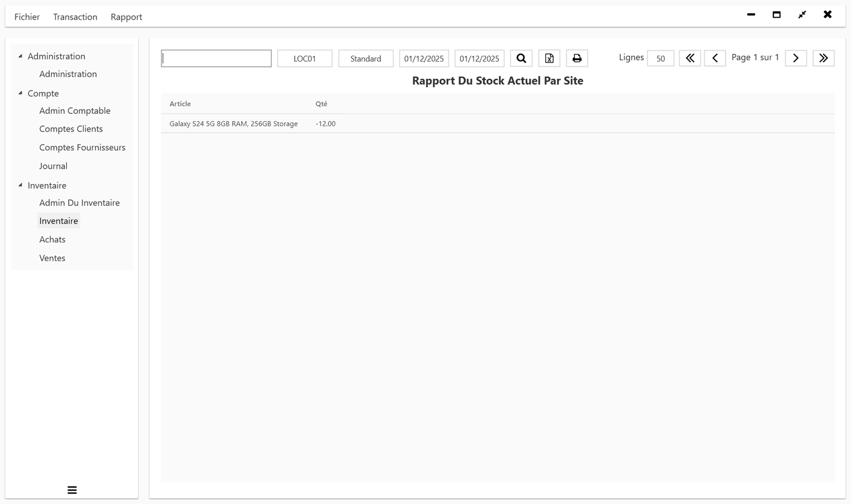Jump to last page with double-right chevron icon
This screenshot has height=504, width=851.
(x=823, y=58)
